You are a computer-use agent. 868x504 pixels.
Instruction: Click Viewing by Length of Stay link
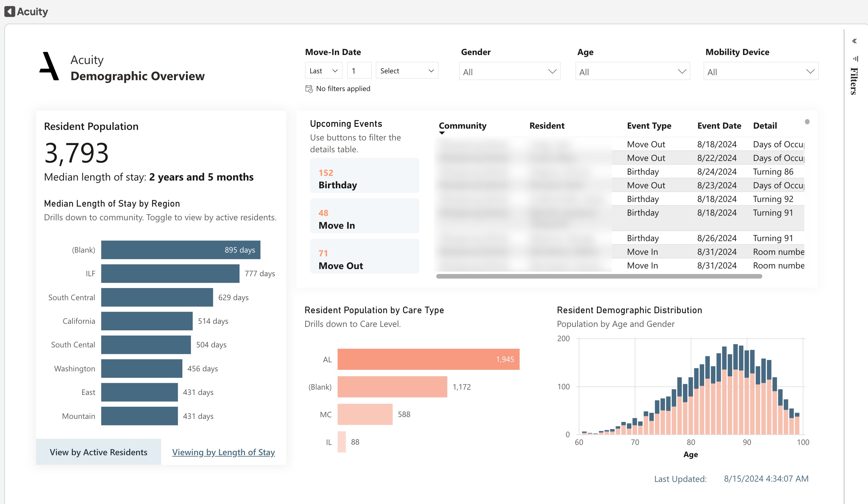(x=223, y=452)
